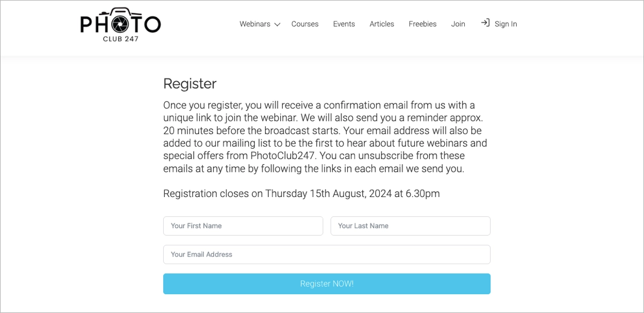Navigate to Articles
The image size is (644, 313).
point(382,24)
